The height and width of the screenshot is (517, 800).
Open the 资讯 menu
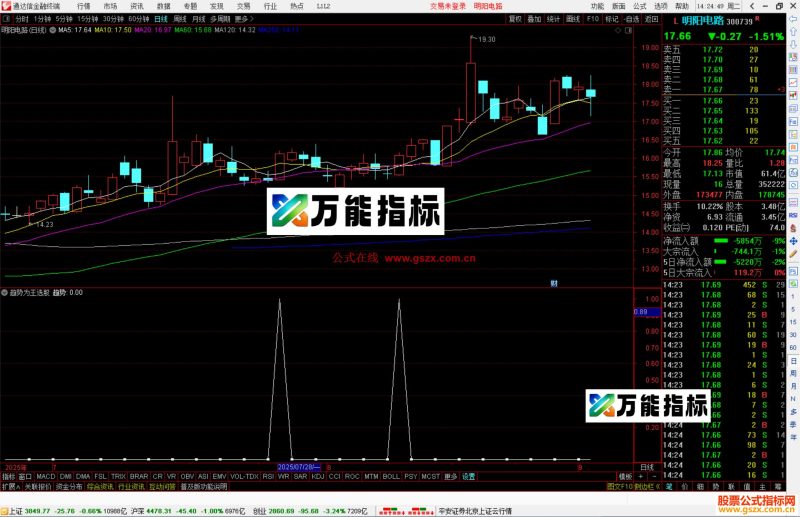(x=137, y=6)
